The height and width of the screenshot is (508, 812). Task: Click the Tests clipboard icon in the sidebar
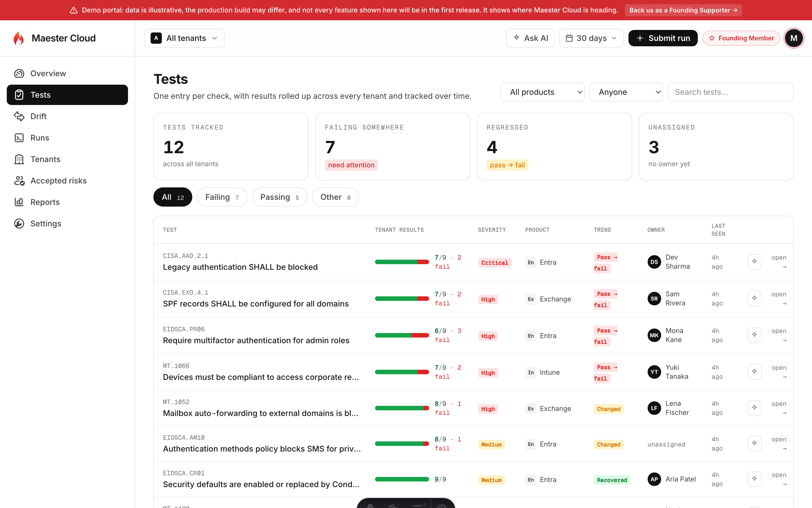19,95
